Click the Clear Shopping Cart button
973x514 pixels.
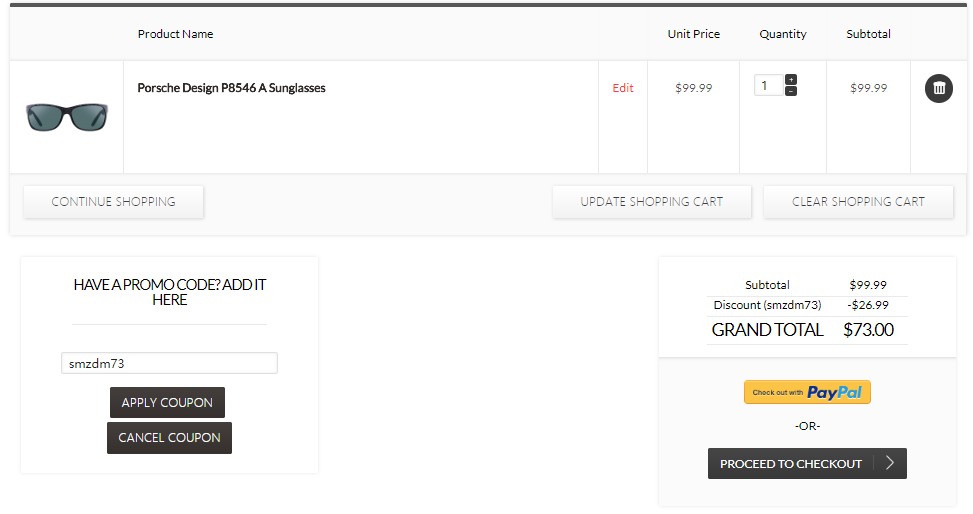coord(858,202)
